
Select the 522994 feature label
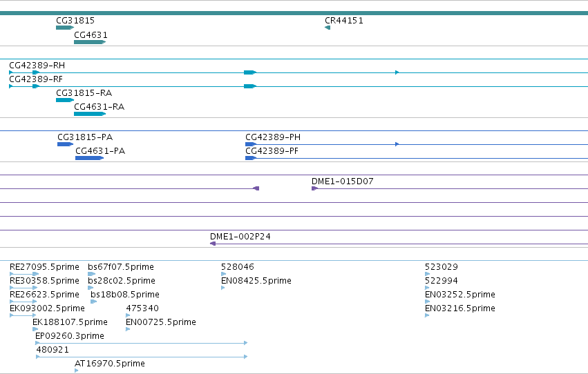click(x=442, y=281)
